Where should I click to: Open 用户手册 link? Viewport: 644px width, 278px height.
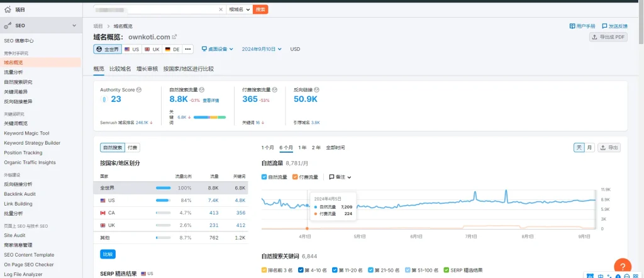click(x=582, y=26)
